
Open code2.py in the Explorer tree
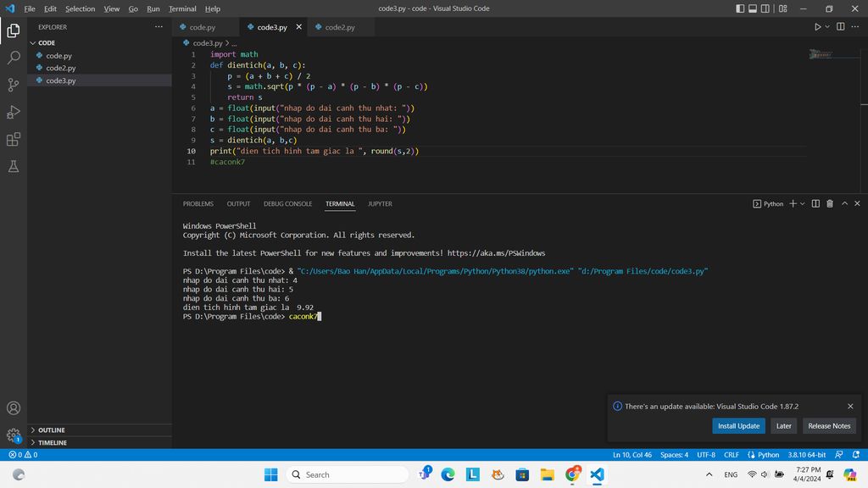(x=60, y=68)
